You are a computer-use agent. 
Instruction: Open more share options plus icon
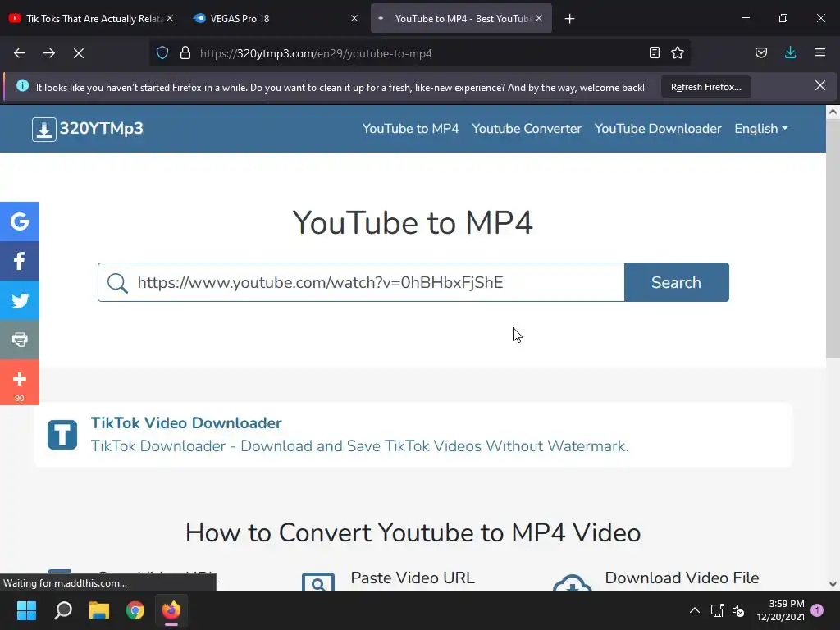[20, 382]
